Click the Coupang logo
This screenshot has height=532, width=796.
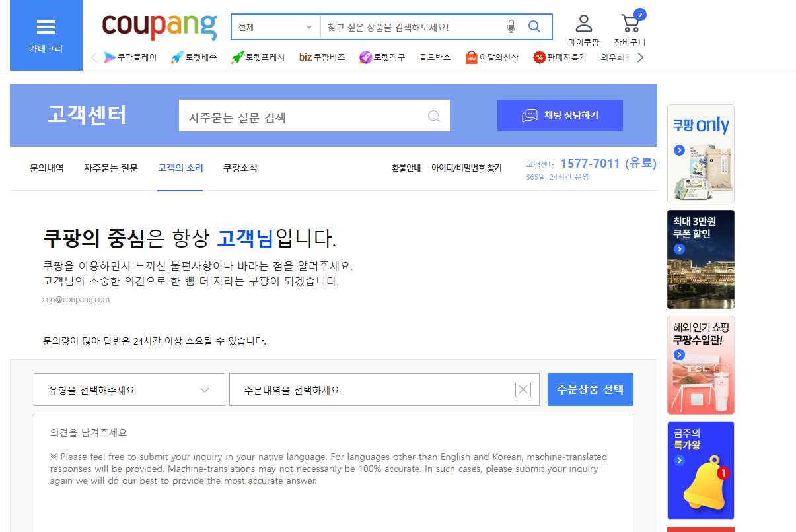point(159,26)
